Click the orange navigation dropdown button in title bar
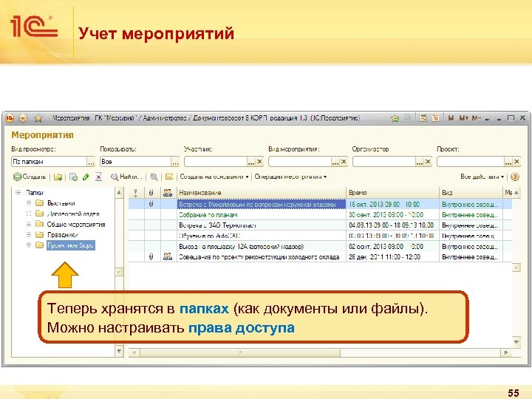Viewport: 532px width, 399px height. click(x=23, y=118)
